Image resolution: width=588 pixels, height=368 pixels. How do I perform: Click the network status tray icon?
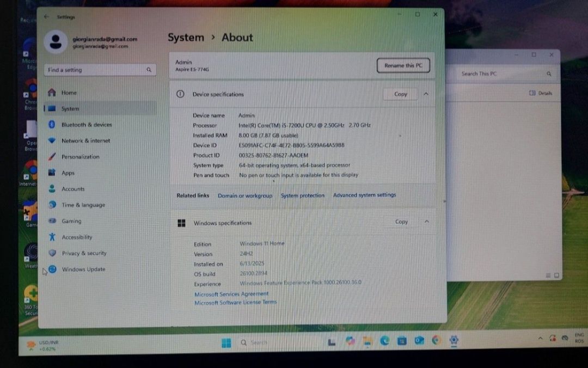(565, 338)
